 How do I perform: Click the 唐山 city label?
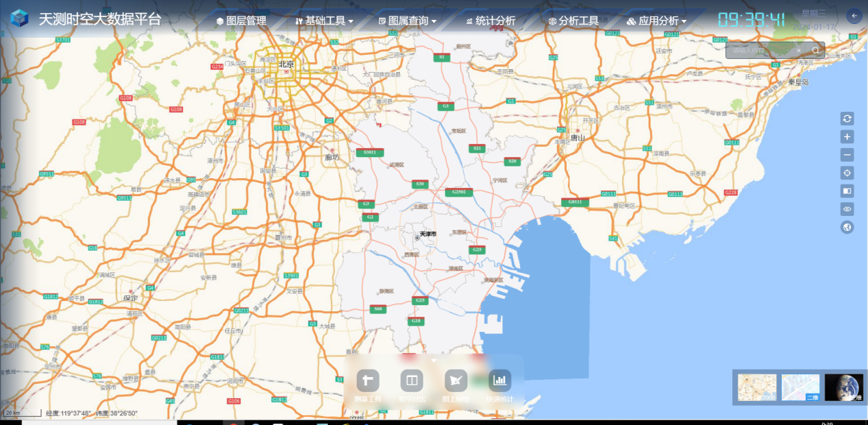578,137
